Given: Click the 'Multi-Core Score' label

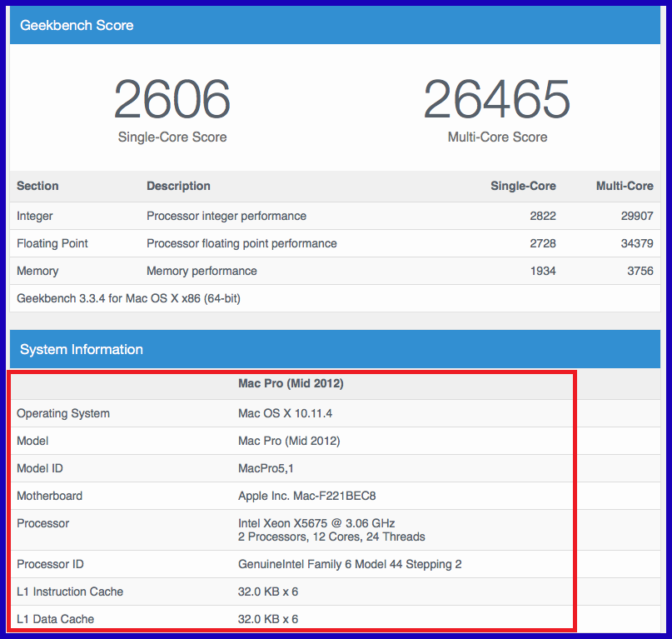Looking at the screenshot, I should tap(497, 137).
